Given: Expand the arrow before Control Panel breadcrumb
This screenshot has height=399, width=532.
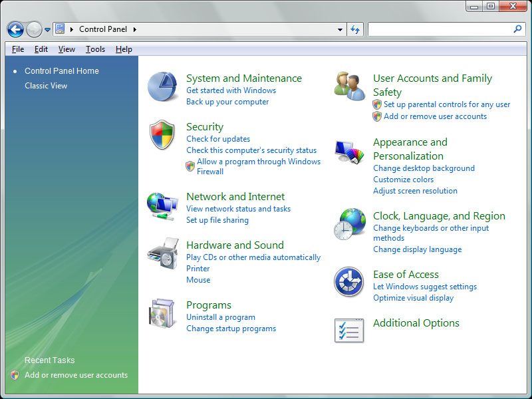Looking at the screenshot, I should tap(72, 29).
